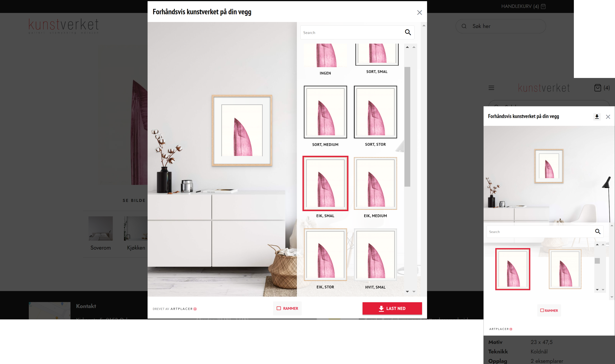The width and height of the screenshot is (615, 364).
Task: Click the mobile outer panel scroll-down arrow
Action: point(612,297)
